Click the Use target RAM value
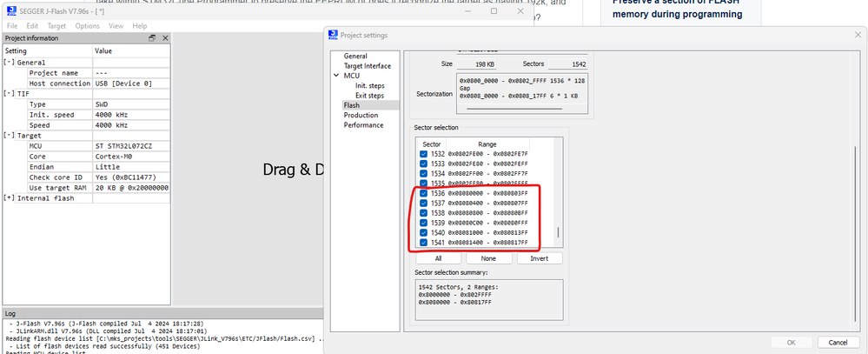Screen dimensions: 868x354 (131, 189)
